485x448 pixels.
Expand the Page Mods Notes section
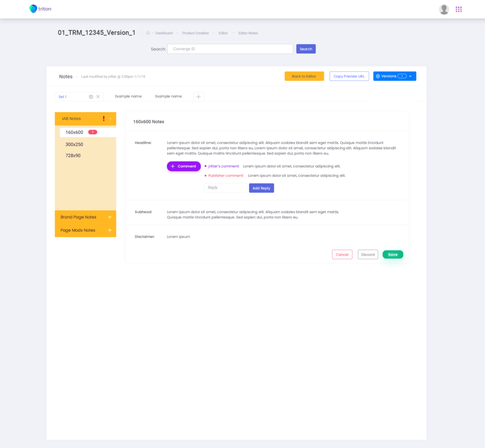(x=110, y=230)
